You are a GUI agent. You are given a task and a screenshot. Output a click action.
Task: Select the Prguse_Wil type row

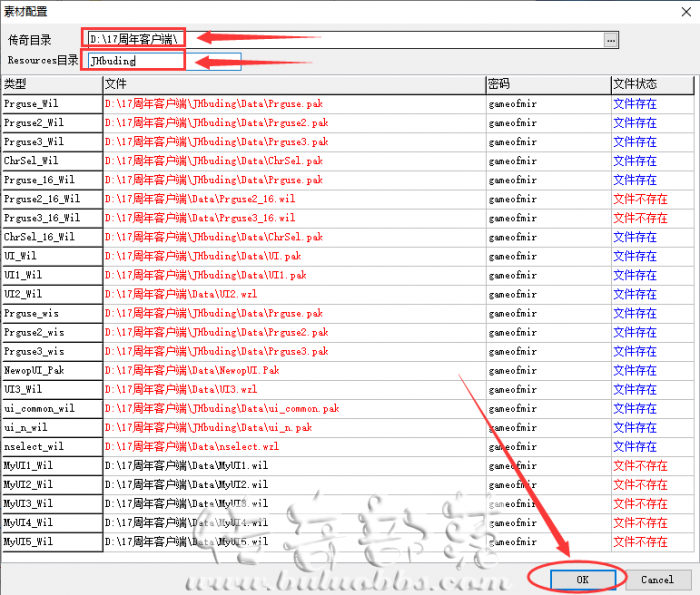[x=50, y=103]
